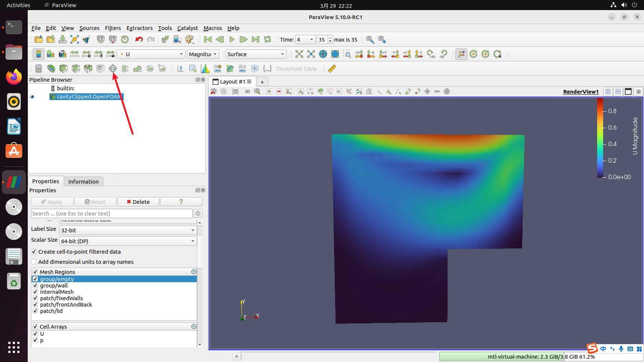
Task: Click the properties help question button
Action: tap(181, 202)
